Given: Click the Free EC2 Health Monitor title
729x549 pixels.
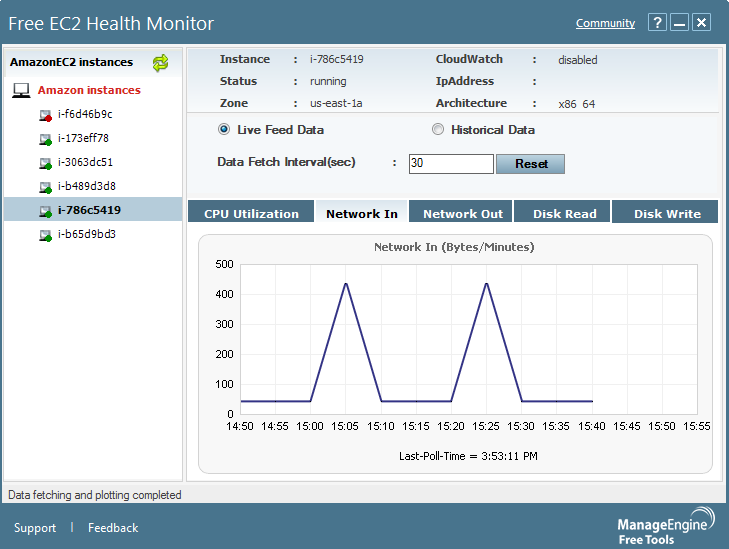Looking at the screenshot, I should [x=111, y=23].
